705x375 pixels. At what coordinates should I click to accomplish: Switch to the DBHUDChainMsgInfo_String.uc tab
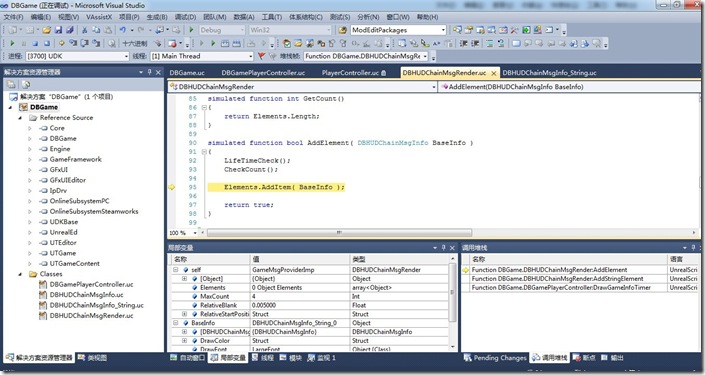tap(549, 73)
